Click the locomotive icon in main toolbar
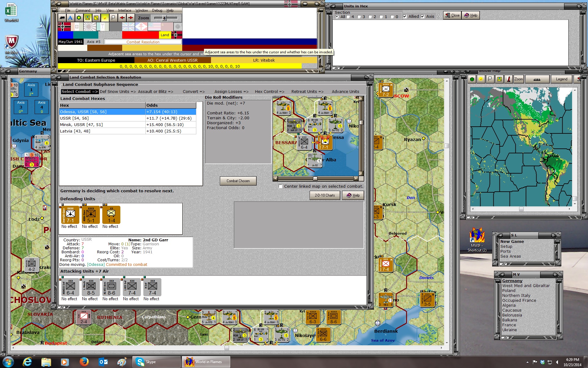Viewport: 588px width, 368px height. [62, 18]
